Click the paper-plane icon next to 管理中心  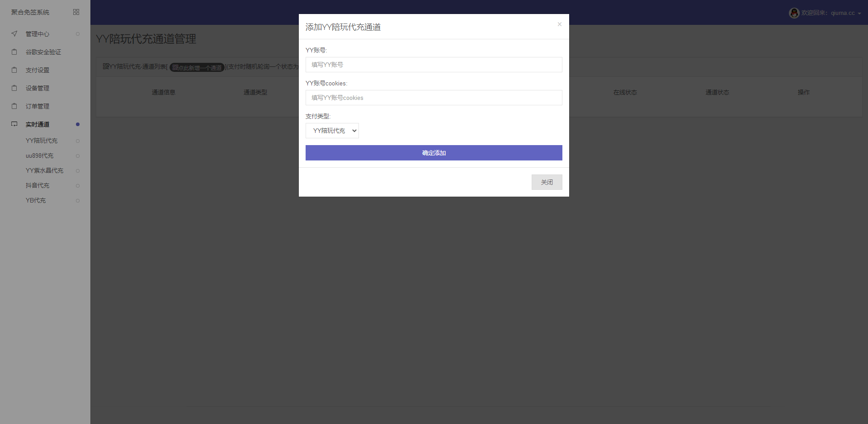click(x=14, y=34)
